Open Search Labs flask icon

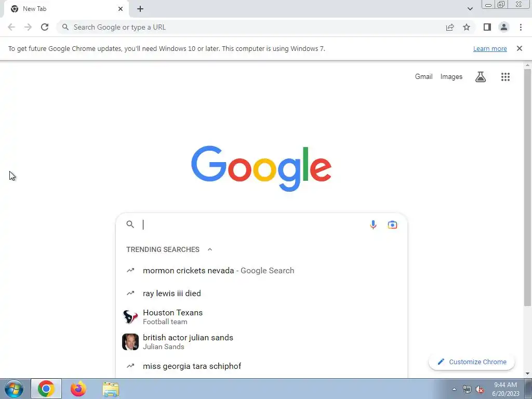pyautogui.click(x=481, y=77)
